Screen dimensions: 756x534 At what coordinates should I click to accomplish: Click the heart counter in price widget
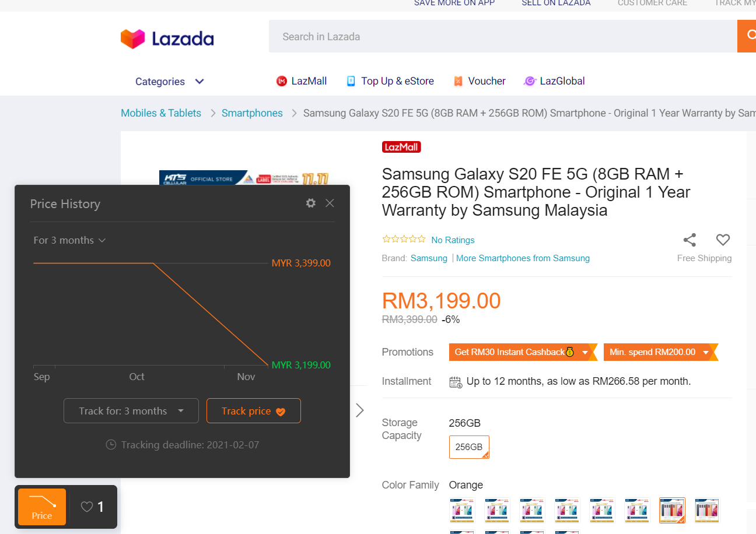click(x=93, y=507)
